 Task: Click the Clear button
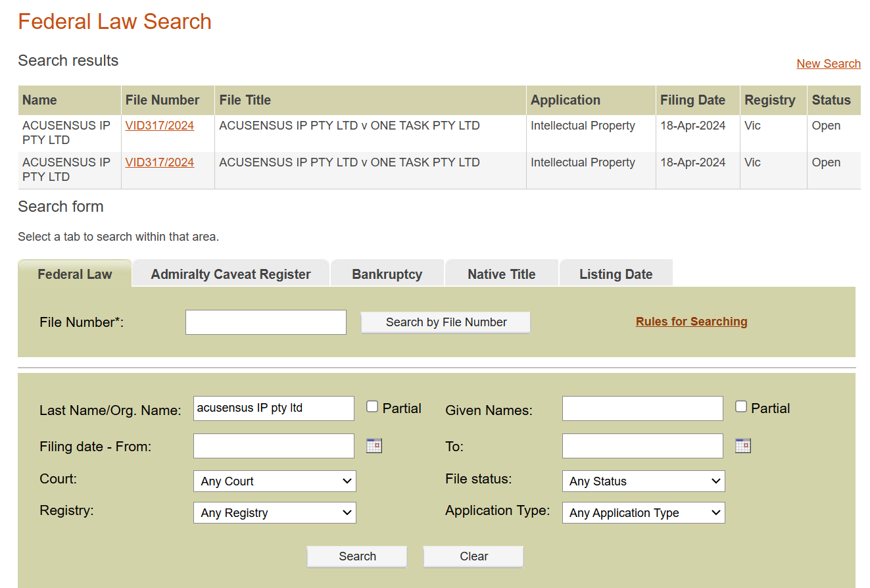click(473, 556)
